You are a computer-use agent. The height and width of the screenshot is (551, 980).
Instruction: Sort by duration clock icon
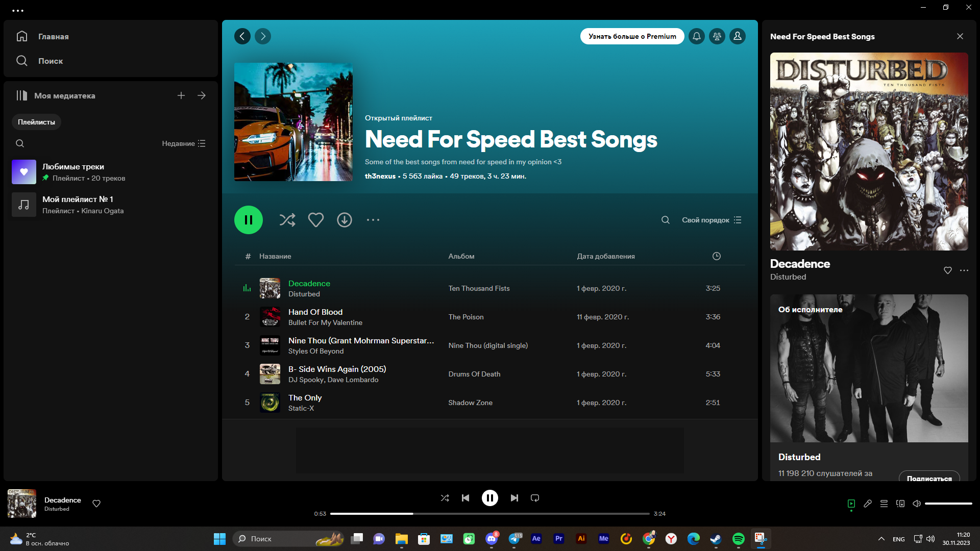(x=717, y=256)
